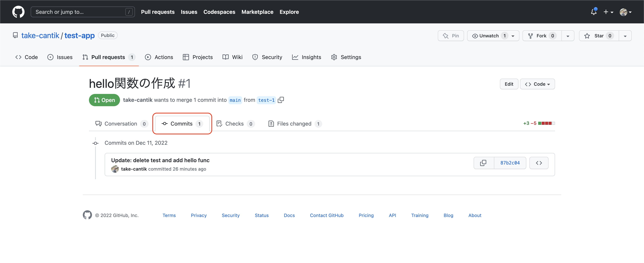
Task: Expand the Fork options dropdown arrow
Action: pyautogui.click(x=568, y=36)
